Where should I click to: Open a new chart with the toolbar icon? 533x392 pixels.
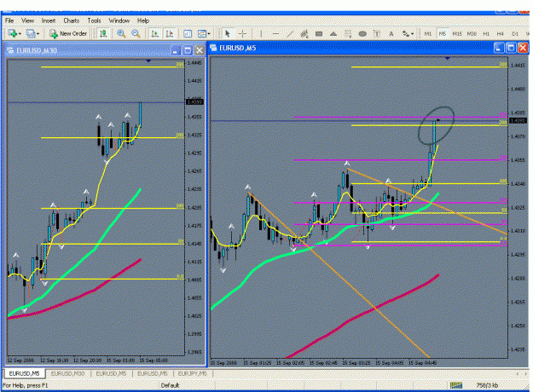[13, 33]
